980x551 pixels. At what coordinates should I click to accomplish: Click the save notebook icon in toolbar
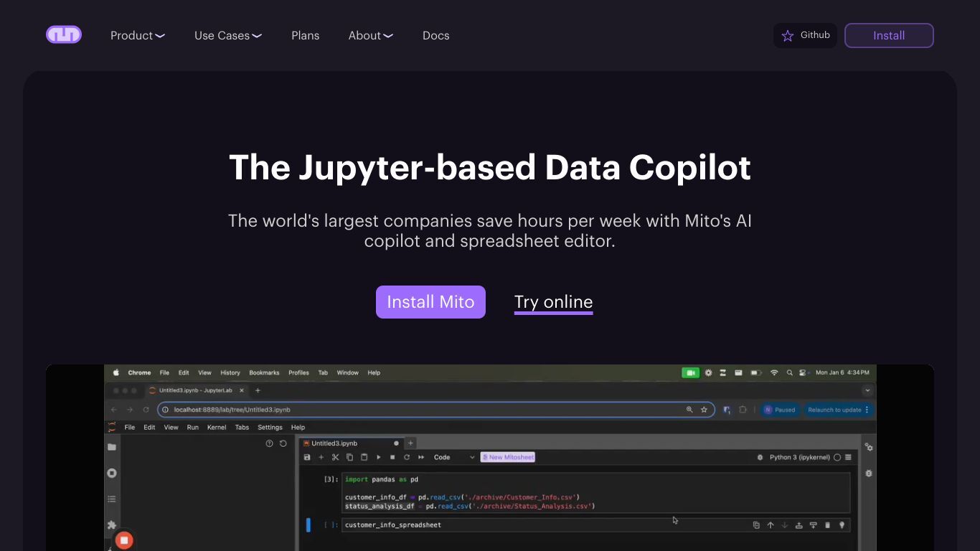pos(307,457)
